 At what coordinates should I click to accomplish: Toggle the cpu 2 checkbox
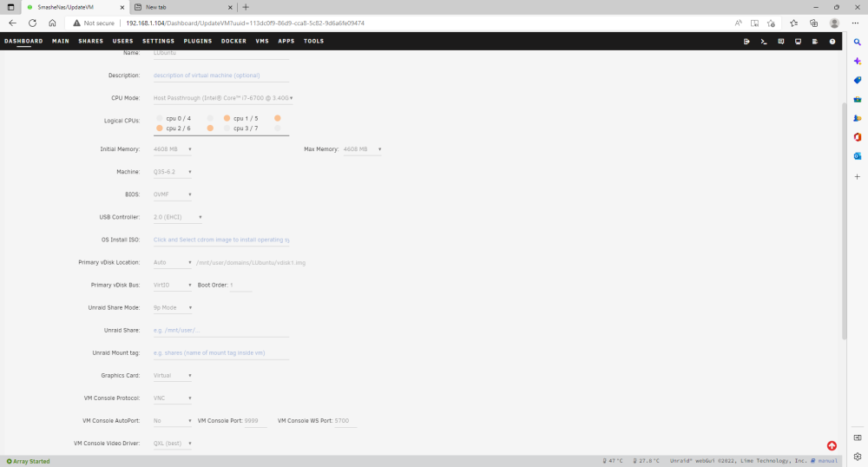pos(160,128)
